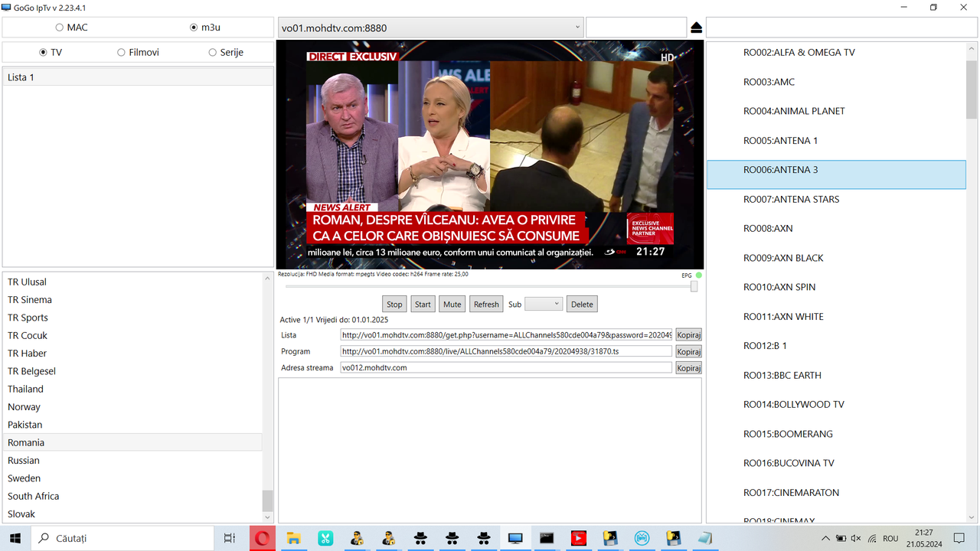Click the Antena 3 video preview
Image resolution: width=980 pixels, height=551 pixels.
(490, 155)
